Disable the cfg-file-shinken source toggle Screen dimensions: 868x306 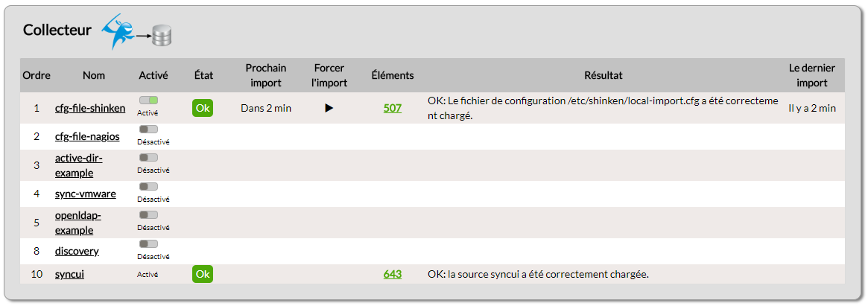point(148,100)
